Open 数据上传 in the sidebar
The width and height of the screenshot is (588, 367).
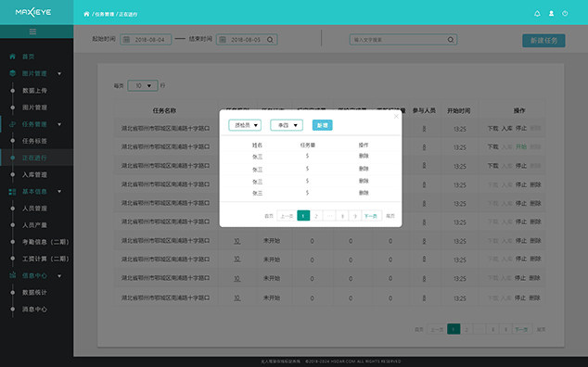coord(34,91)
